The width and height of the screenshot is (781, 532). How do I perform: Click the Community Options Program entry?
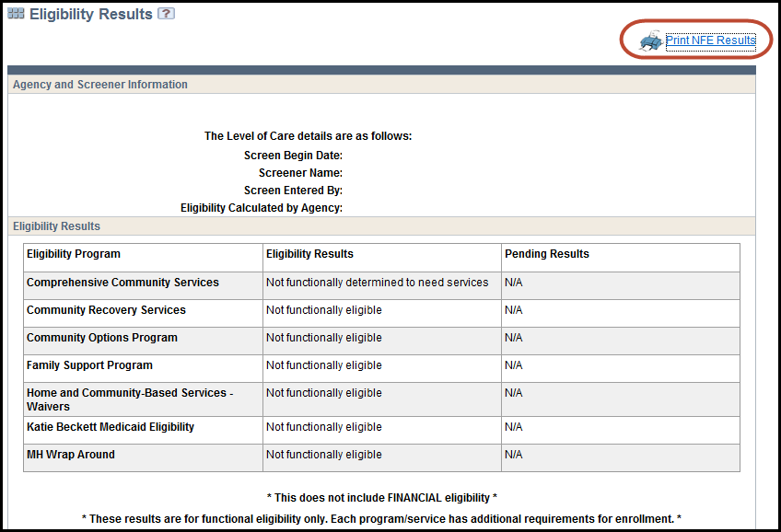point(102,338)
